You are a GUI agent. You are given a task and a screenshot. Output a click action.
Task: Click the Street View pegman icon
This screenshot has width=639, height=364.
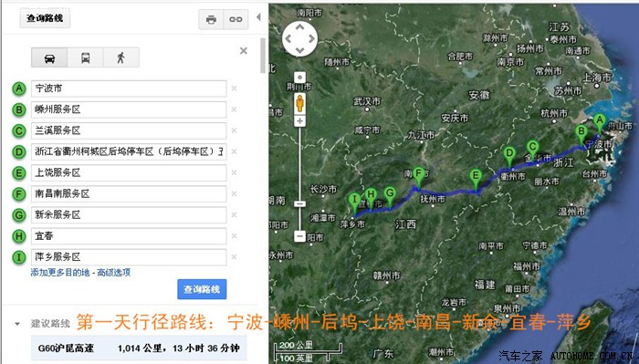pyautogui.click(x=300, y=103)
